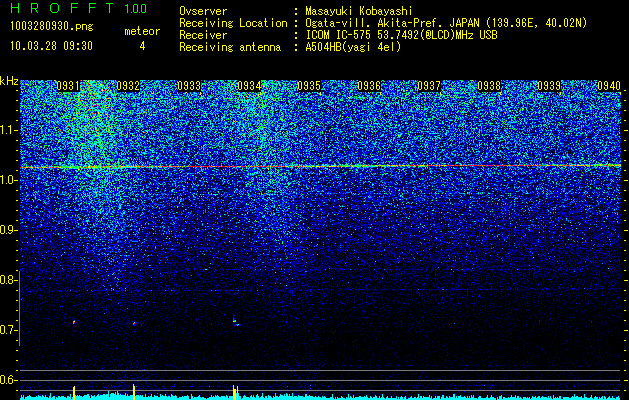The image size is (629, 400).
Task: Click the 0940 time marker
Action: 609,86
